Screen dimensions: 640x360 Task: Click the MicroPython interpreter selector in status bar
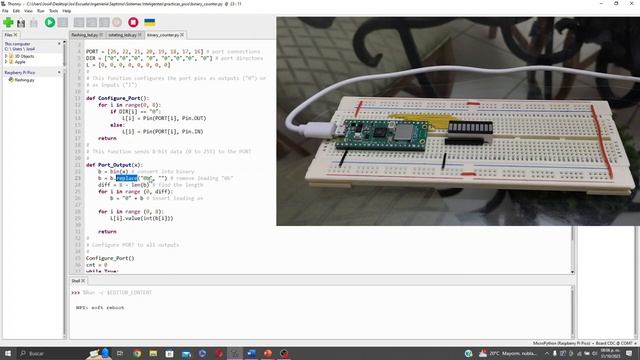coord(584,343)
